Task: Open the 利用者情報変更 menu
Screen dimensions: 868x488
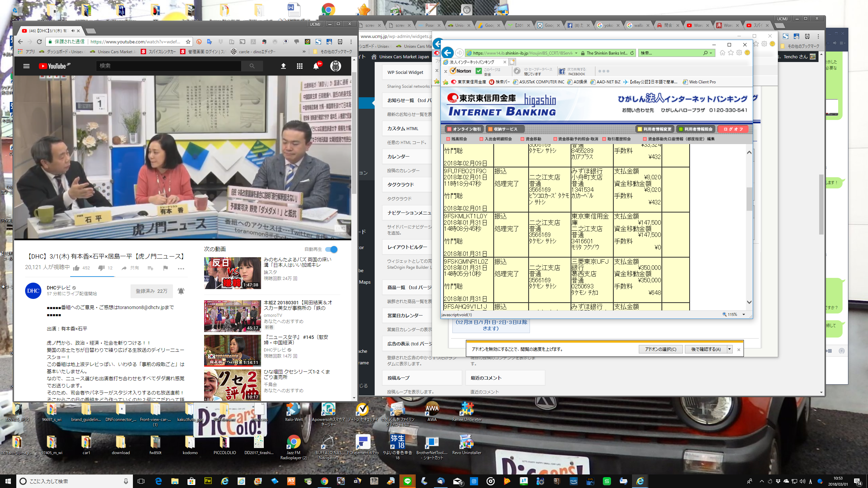Action: (654, 129)
